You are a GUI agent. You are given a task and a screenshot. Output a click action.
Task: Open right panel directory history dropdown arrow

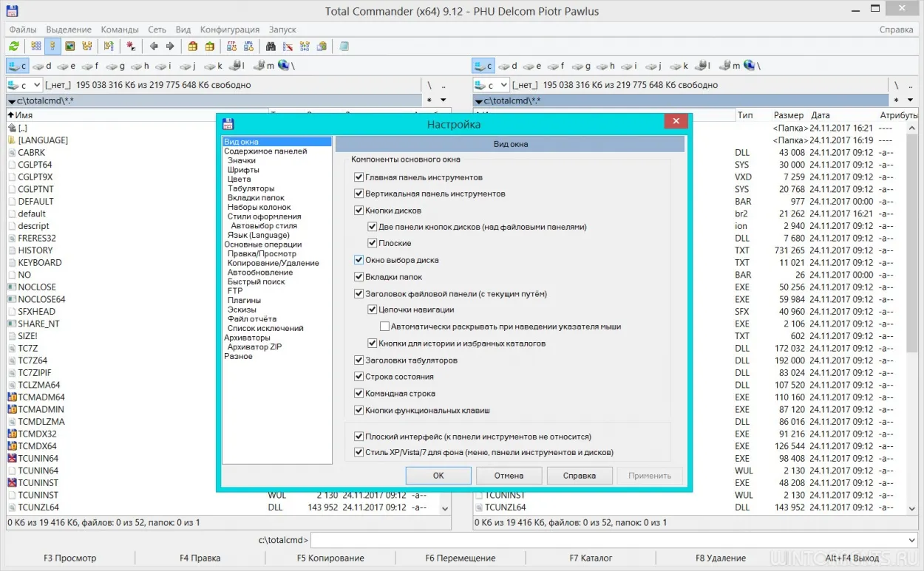(910, 100)
